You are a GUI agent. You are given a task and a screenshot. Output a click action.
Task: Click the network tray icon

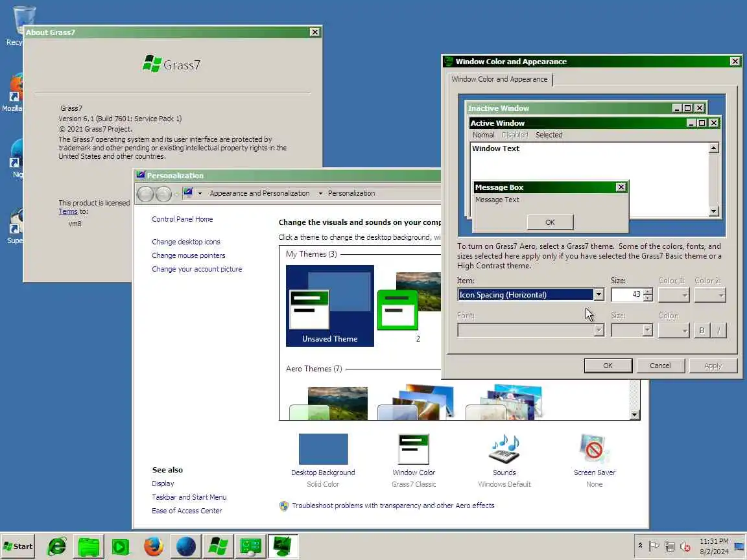[670, 546]
